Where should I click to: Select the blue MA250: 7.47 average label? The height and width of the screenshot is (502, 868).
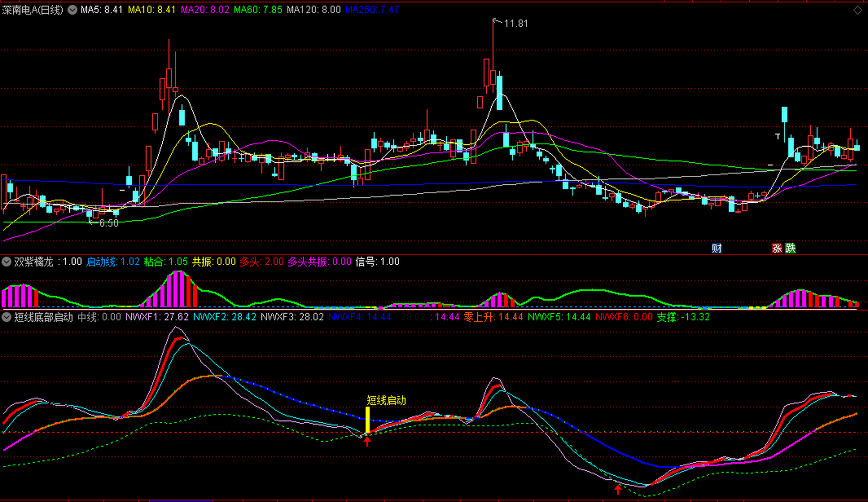click(x=372, y=10)
